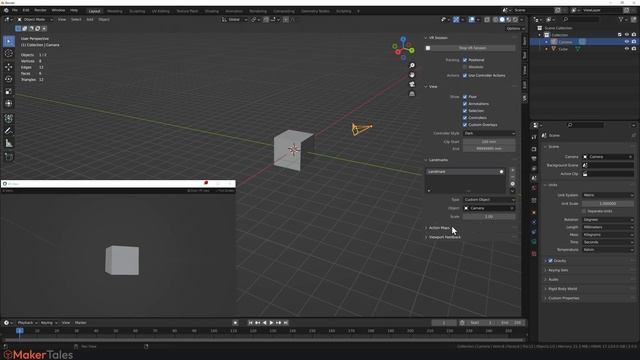Viewport: 640px width, 360px height.
Task: Select the Transform tool
Action: 9,104
